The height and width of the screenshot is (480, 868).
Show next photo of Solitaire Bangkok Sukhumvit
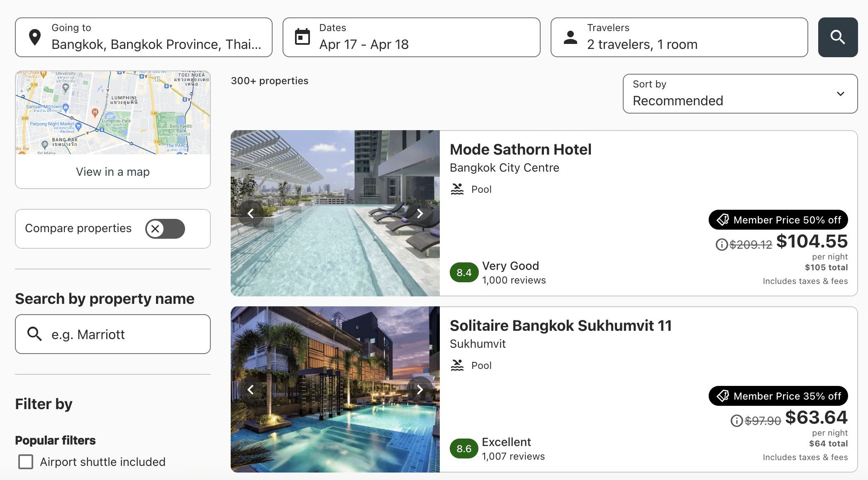click(x=419, y=390)
